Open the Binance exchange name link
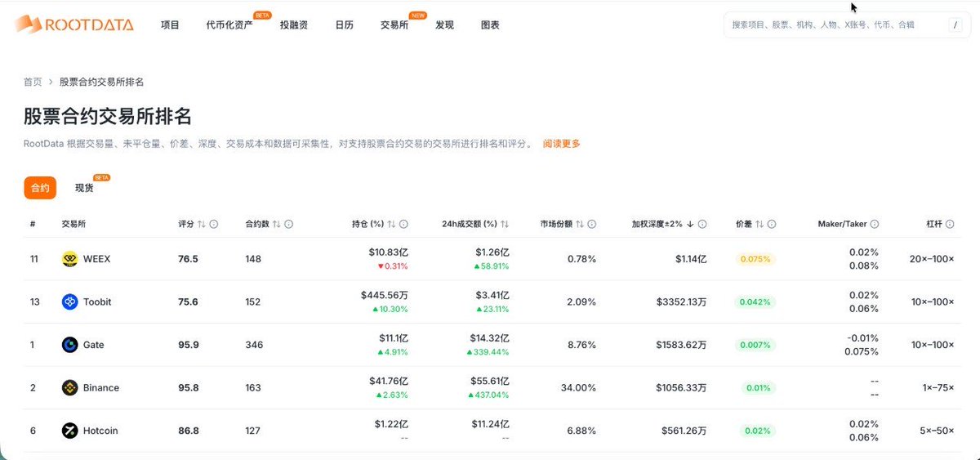Viewport: 980px width, 460px height. [x=101, y=387]
